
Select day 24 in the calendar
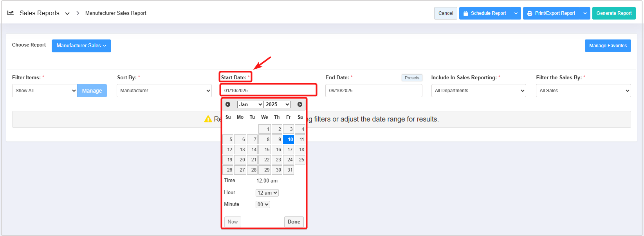pos(289,159)
